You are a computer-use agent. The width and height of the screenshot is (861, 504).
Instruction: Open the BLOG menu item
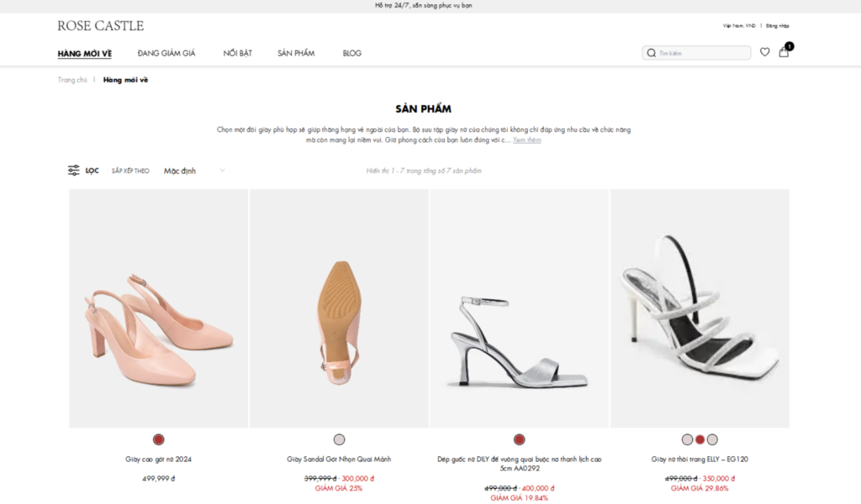pos(352,53)
